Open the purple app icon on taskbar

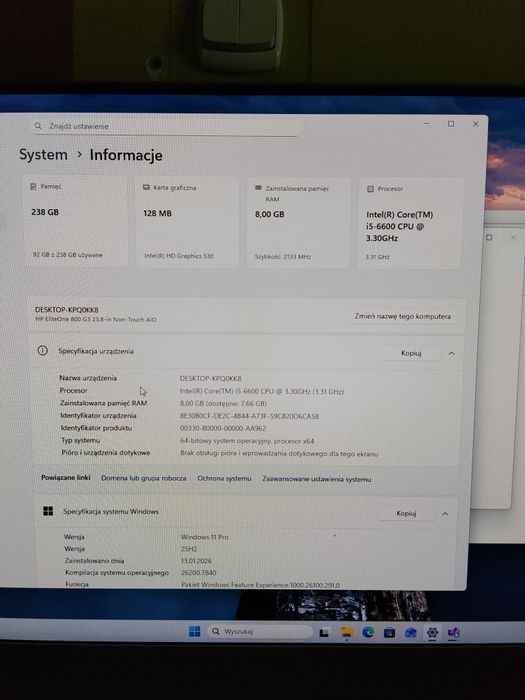pyautogui.click(x=454, y=633)
